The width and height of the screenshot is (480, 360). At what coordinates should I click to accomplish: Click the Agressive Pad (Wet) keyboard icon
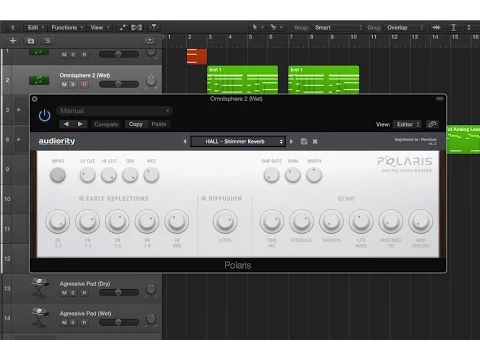click(40, 317)
